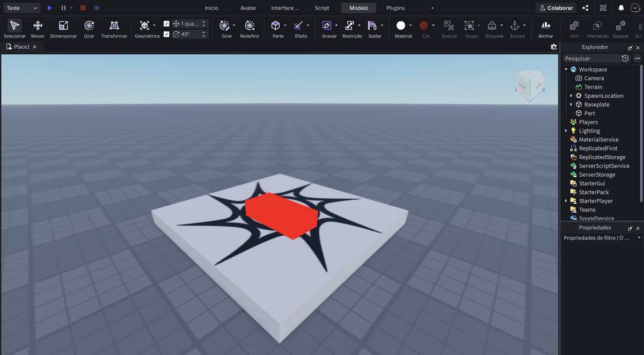Viewport: 644px width, 355px height.
Task: Switch to the Plugins tab
Action: (396, 8)
